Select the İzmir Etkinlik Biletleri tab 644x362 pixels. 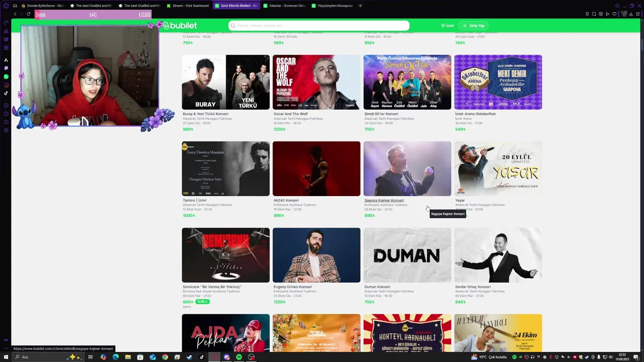click(236, 6)
